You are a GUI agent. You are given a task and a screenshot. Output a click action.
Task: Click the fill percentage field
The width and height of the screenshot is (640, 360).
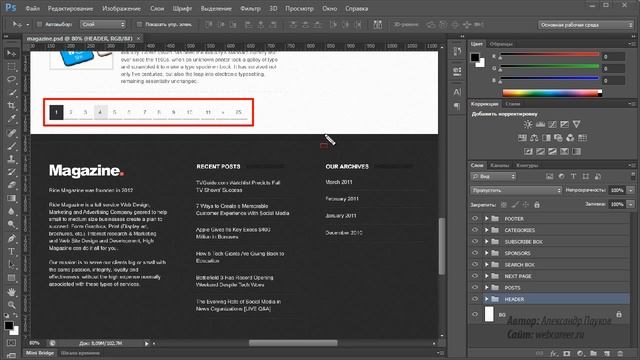pos(617,204)
